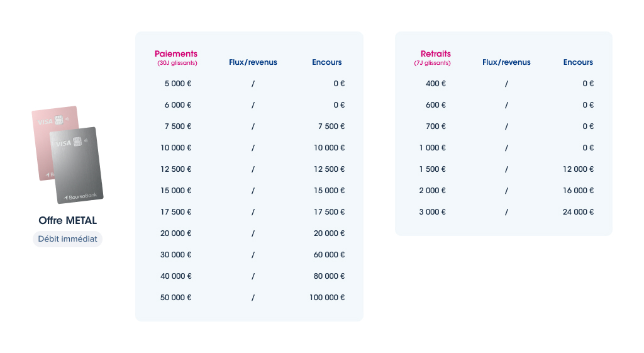Image resolution: width=644 pixels, height=353 pixels.
Task: Click the grey metal Visa card image
Action: pos(77,165)
